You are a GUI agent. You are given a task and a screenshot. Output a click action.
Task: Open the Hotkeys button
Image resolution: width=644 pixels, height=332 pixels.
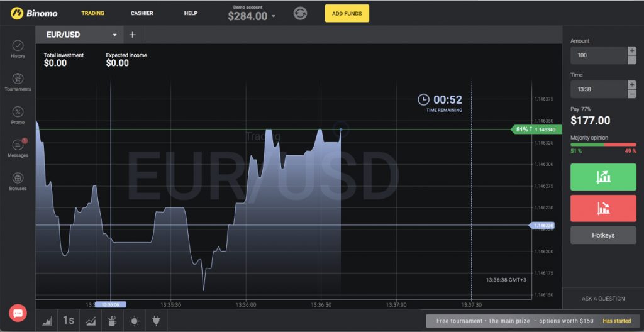pos(603,235)
